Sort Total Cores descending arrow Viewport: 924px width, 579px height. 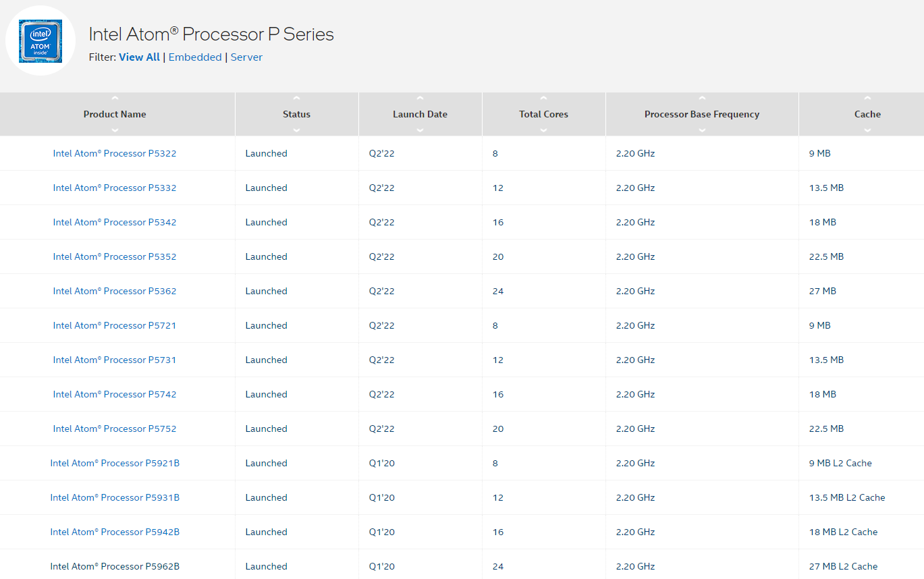544,130
